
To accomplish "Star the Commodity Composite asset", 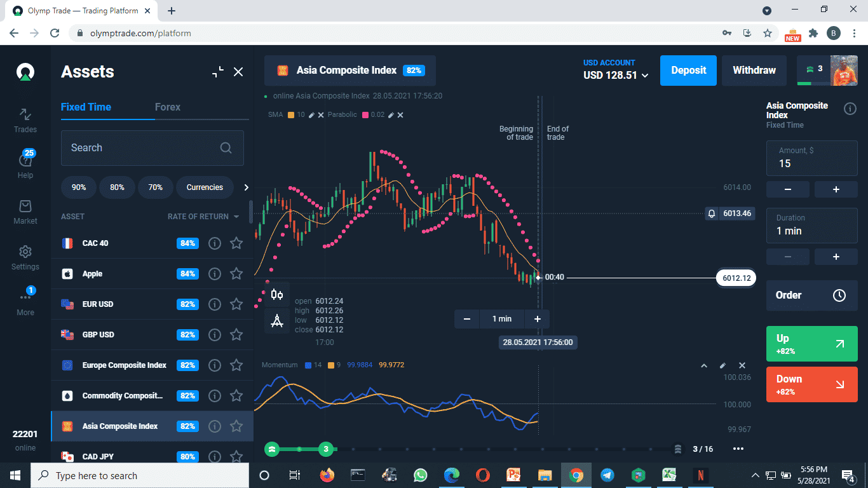I will pos(236,396).
